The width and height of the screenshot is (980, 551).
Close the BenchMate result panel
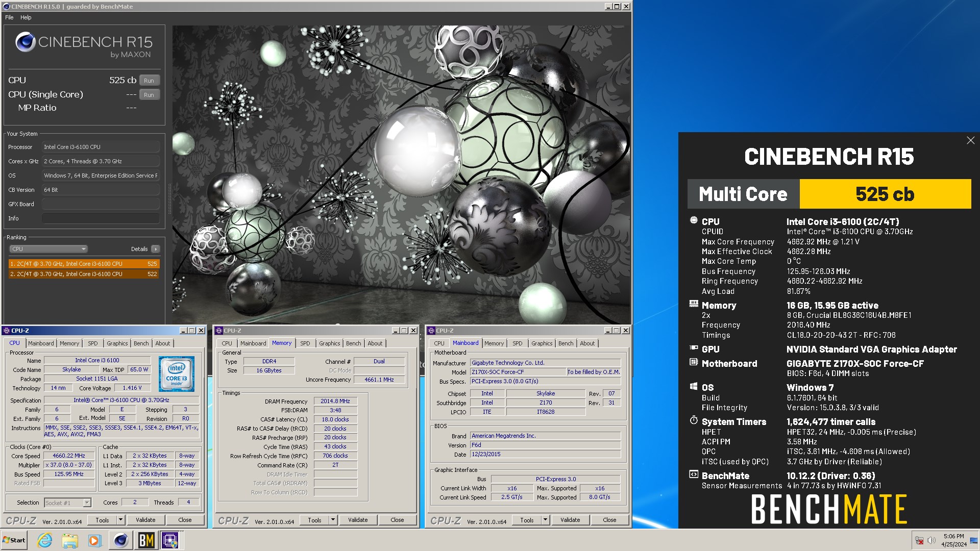[970, 140]
